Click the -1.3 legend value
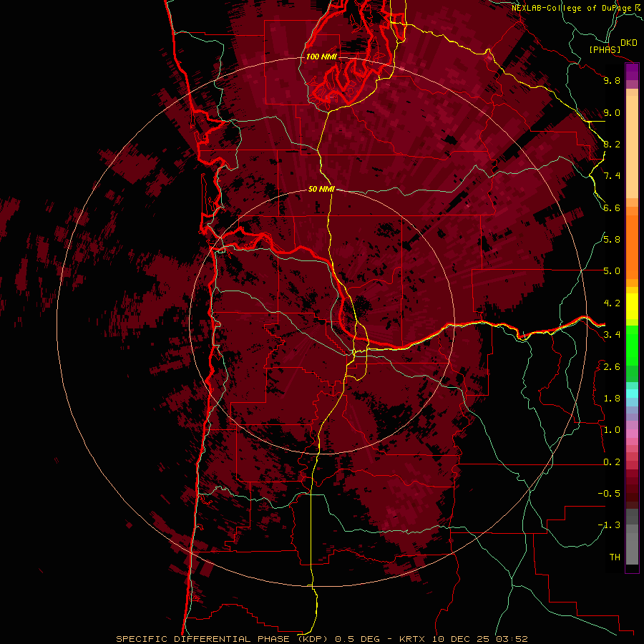The width and height of the screenshot is (644, 644). (609, 525)
